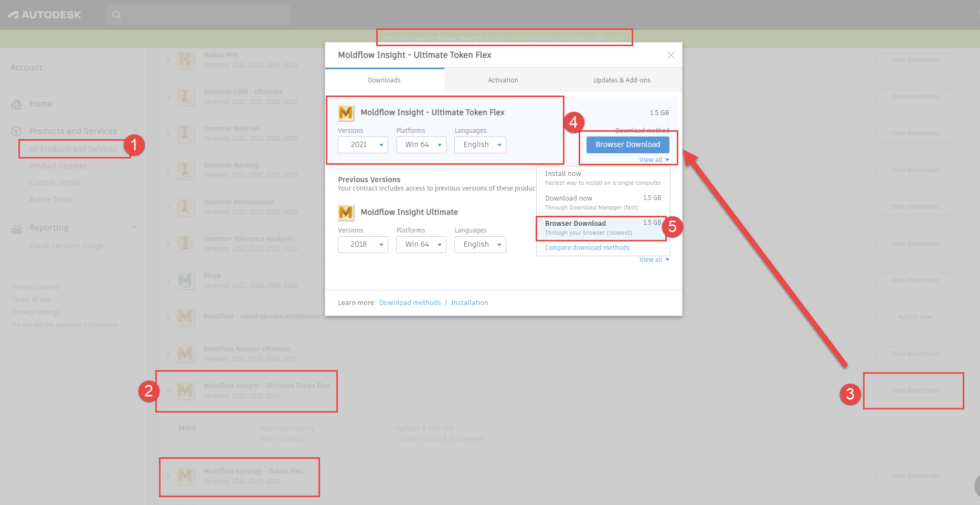Click the Products and Services box icon
Image resolution: width=980 pixels, height=505 pixels.
(16, 131)
